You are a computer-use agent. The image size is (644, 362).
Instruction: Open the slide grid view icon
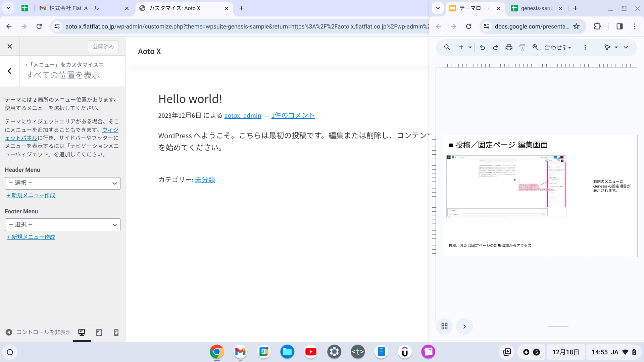(x=444, y=326)
